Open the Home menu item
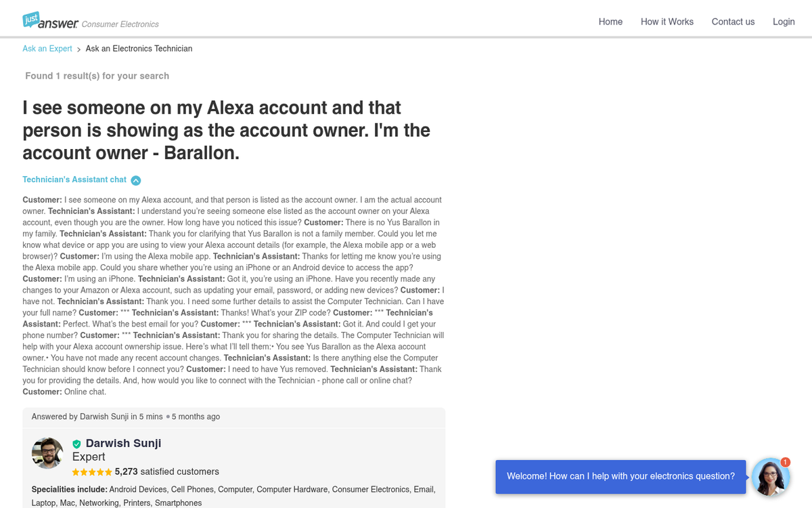The height and width of the screenshot is (508, 812). coord(610,22)
